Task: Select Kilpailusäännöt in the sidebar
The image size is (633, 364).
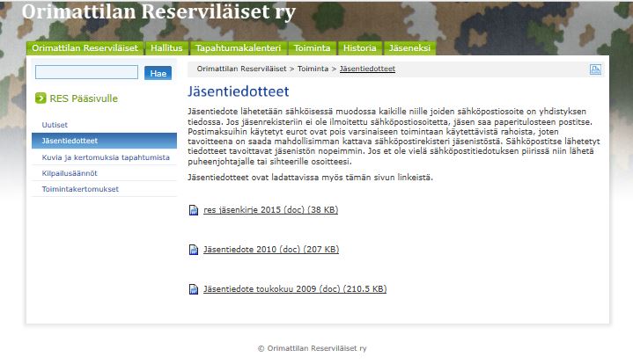Action: pos(69,173)
